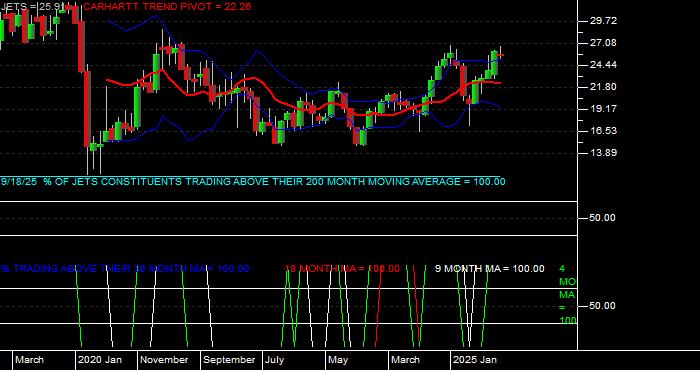Click the latest candlestick near 25.9
This screenshot has height=370, width=700.
pos(500,55)
